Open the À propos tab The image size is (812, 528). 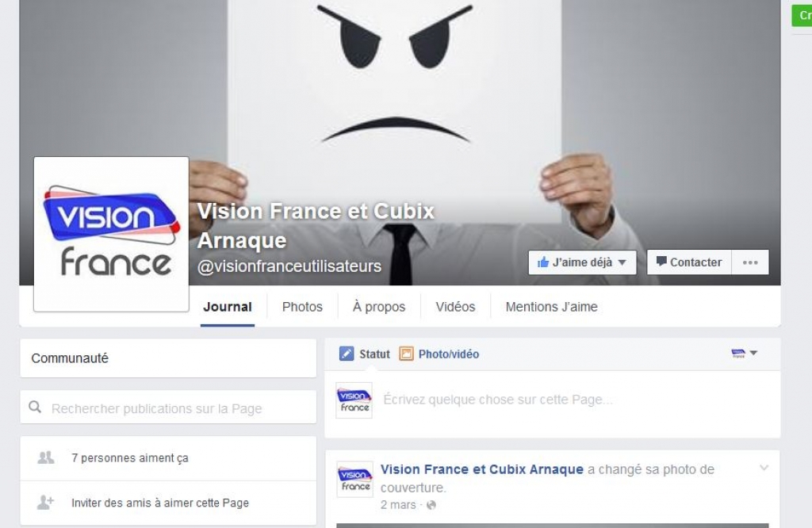pyautogui.click(x=379, y=307)
